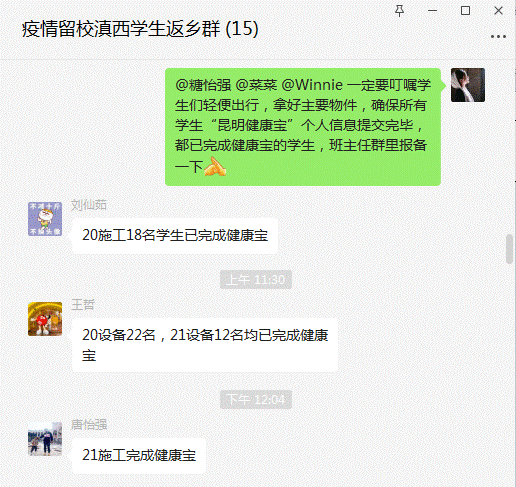
Task: Select the message 21施工完成健康宝
Action: click(139, 455)
